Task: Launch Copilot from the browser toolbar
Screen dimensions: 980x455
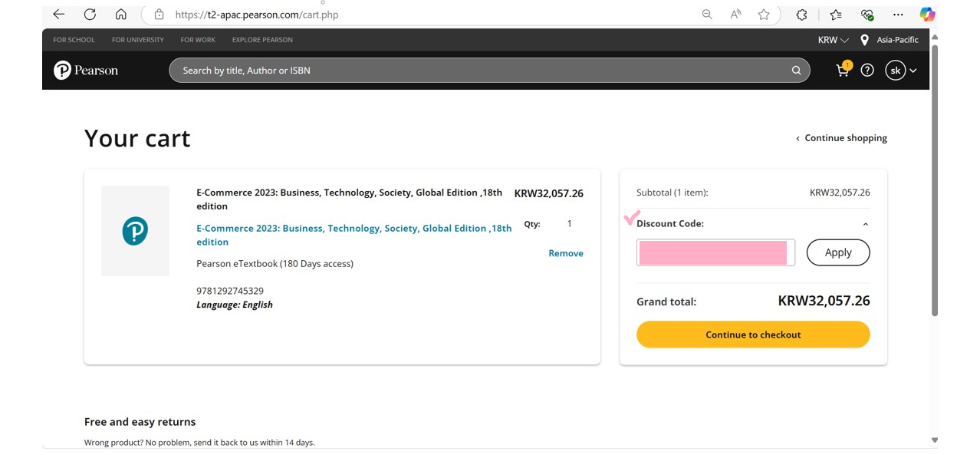Action: click(927, 15)
